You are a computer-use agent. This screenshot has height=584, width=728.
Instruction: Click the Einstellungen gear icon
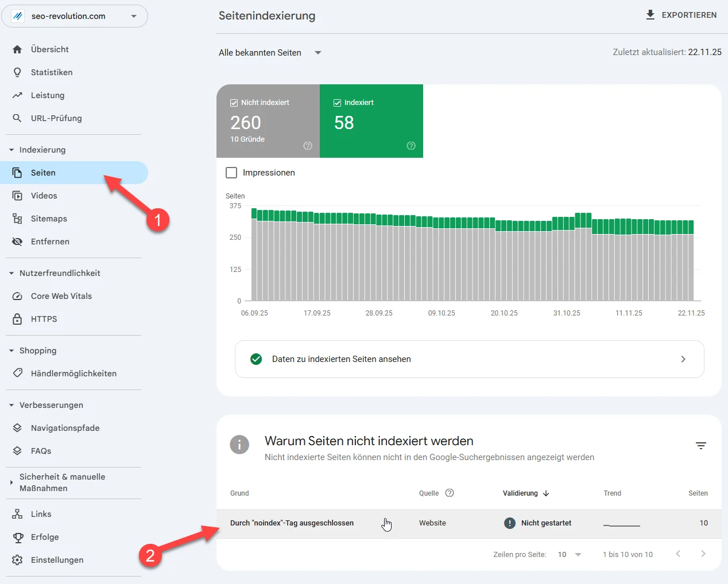(17, 560)
